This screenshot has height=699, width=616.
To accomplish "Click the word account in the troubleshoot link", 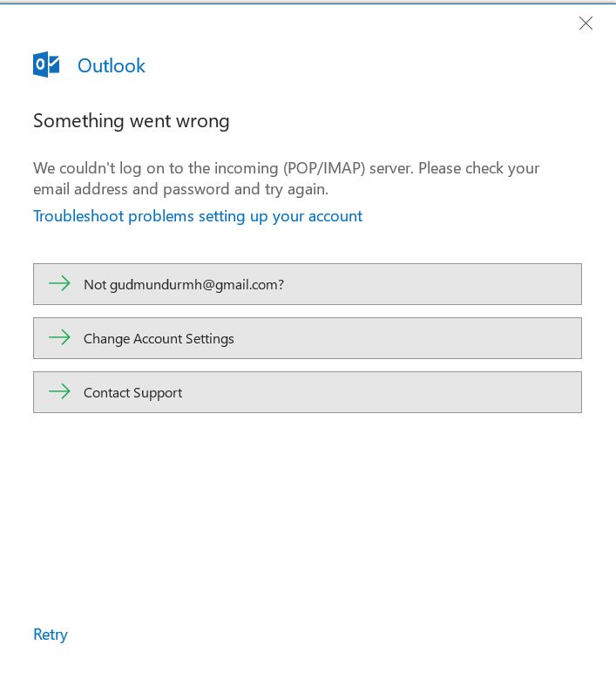I will point(335,216).
